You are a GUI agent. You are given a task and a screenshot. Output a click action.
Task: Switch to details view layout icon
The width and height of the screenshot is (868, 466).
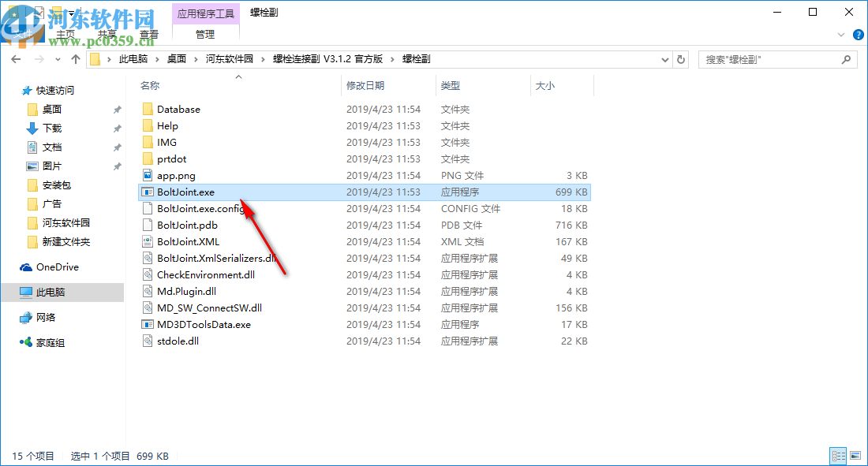[x=838, y=456]
